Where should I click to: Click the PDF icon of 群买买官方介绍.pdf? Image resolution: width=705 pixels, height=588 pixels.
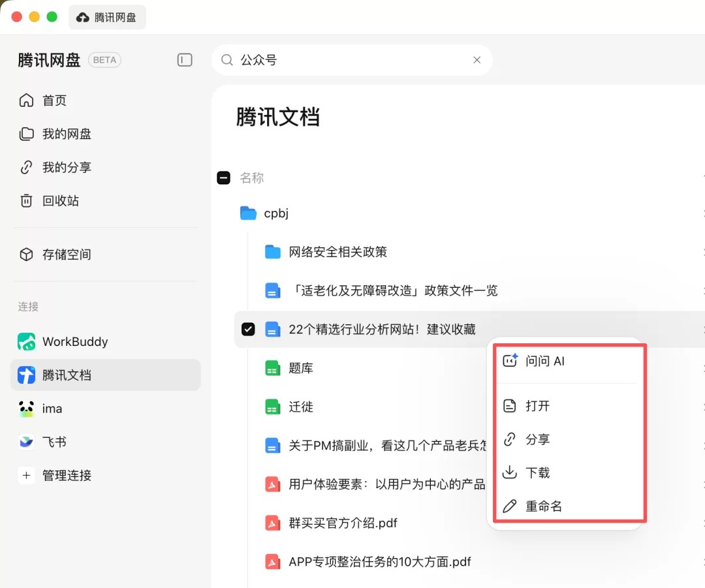click(272, 523)
